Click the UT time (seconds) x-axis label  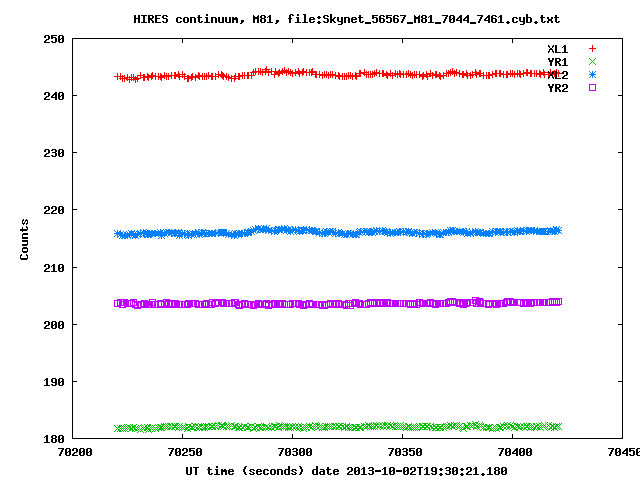[346, 471]
